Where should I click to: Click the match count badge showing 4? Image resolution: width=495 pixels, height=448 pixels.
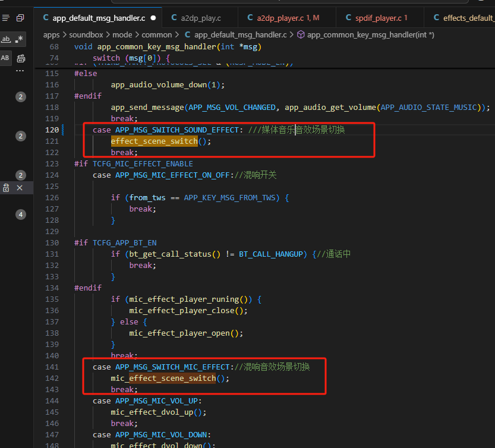[x=21, y=214]
